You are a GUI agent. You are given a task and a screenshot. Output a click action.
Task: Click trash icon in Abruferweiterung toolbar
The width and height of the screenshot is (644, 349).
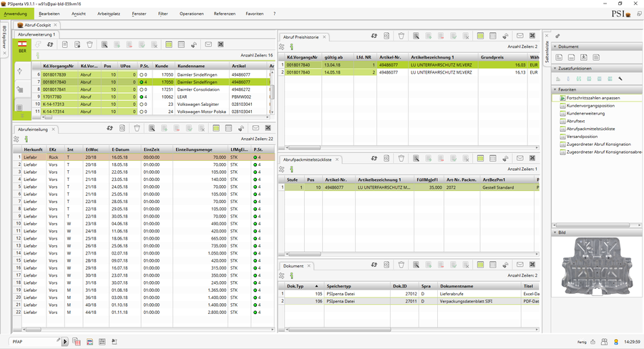pyautogui.click(x=89, y=44)
